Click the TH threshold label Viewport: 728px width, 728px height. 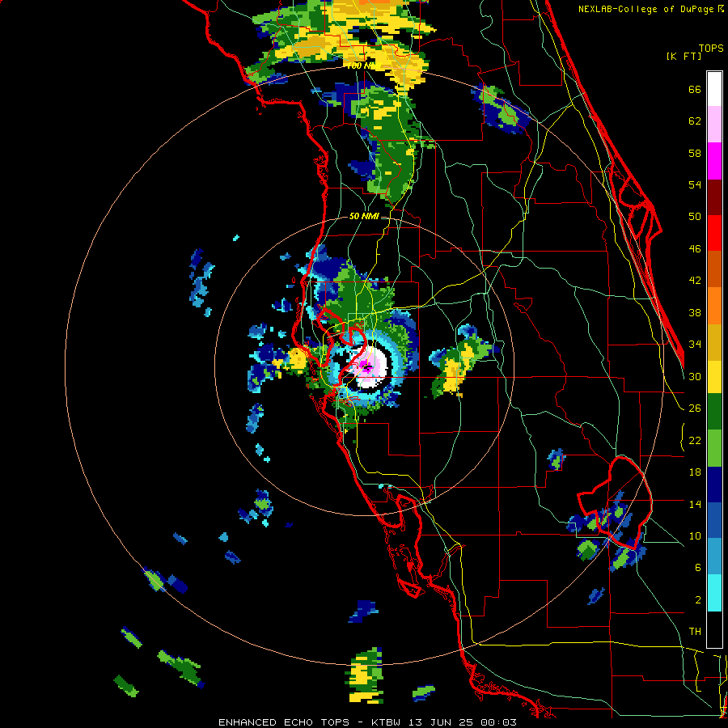(695, 632)
